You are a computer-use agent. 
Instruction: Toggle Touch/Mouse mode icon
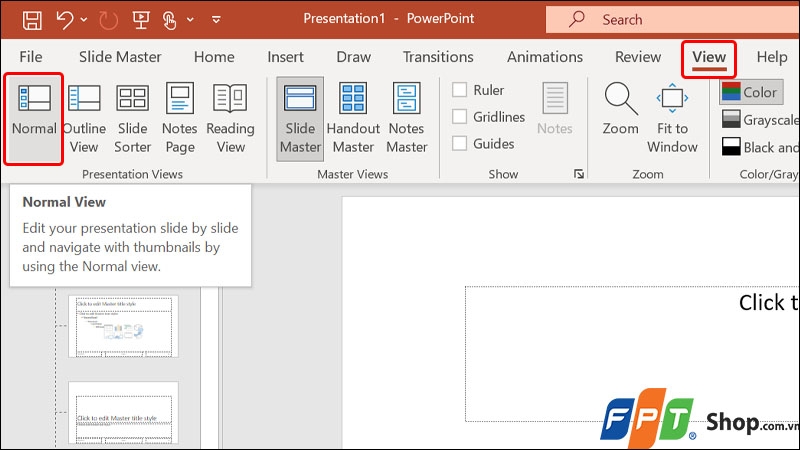[169, 20]
